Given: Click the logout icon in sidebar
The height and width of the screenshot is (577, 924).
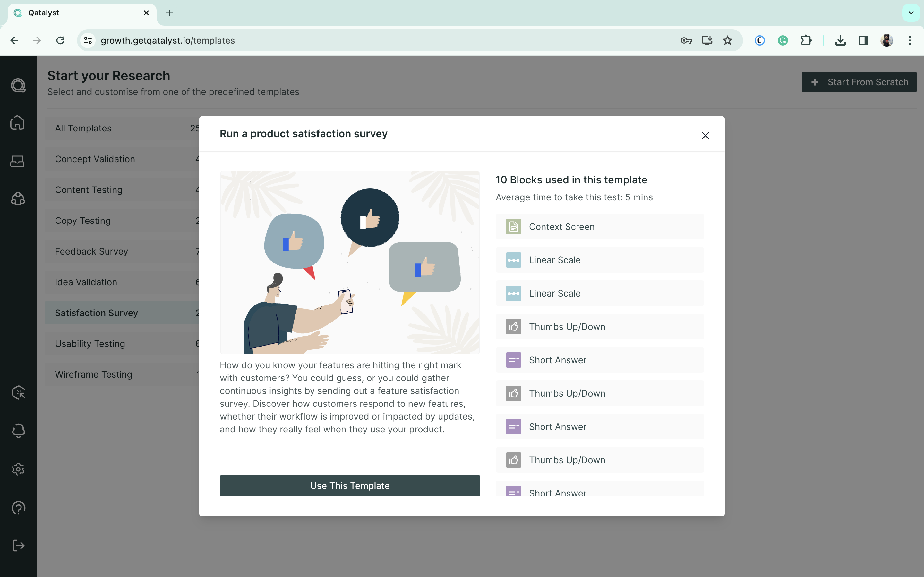Looking at the screenshot, I should point(18,545).
